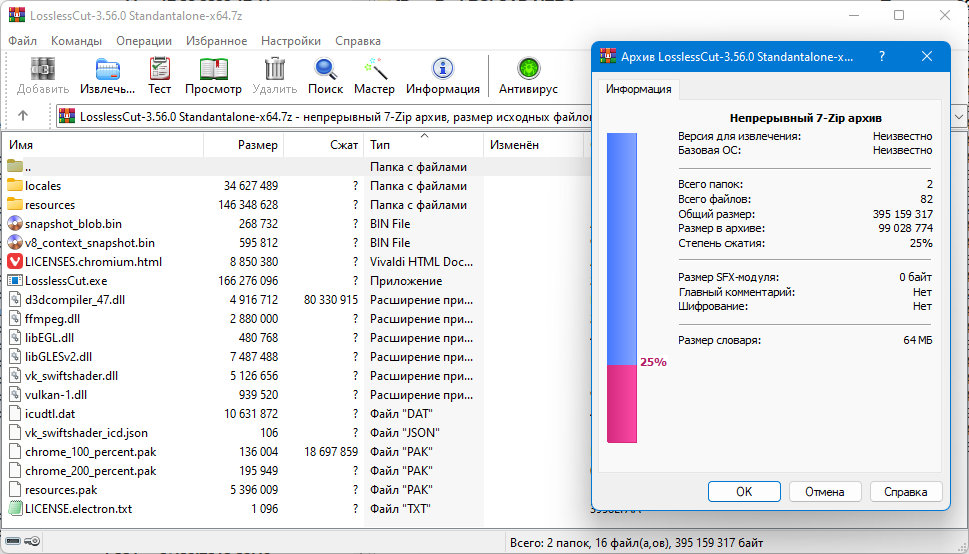Screen dimensions: 969x554
Task: Click the LICENSE.electron.txt file icon
Action: pos(15,509)
